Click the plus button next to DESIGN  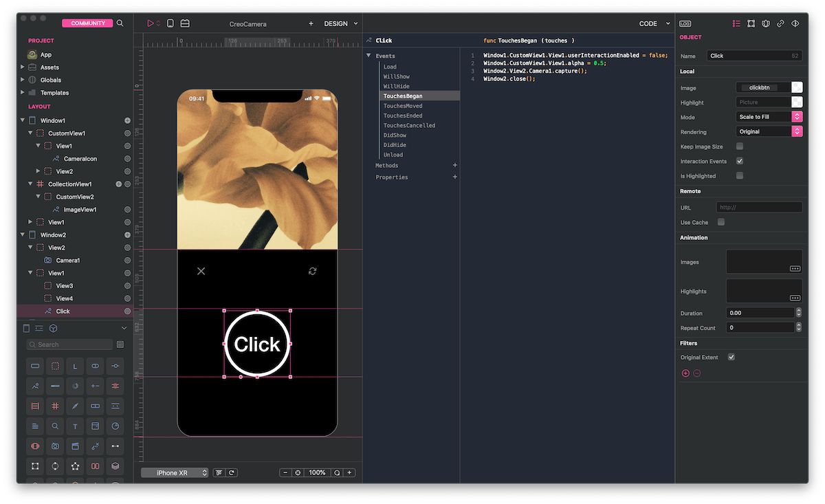311,23
